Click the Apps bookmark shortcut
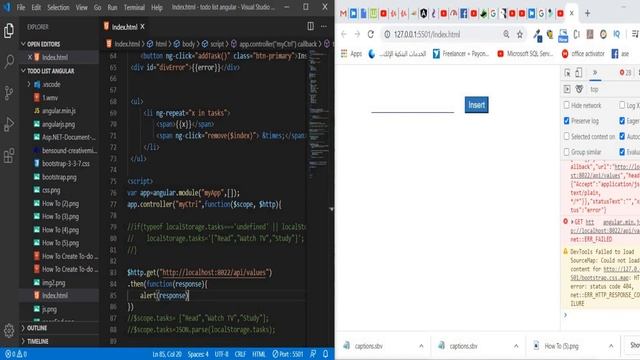 click(x=351, y=53)
